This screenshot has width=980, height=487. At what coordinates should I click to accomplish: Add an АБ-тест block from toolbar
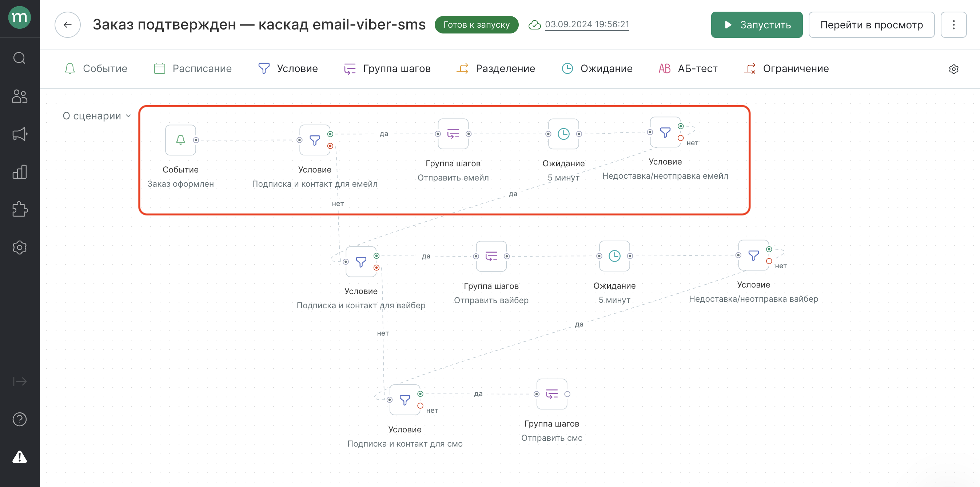(688, 68)
